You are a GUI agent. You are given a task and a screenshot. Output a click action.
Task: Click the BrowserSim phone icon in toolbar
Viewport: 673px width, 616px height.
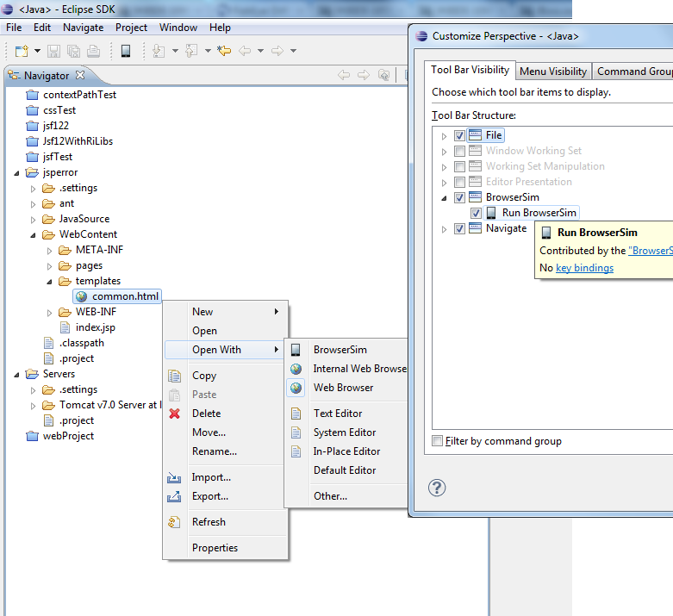point(126,52)
